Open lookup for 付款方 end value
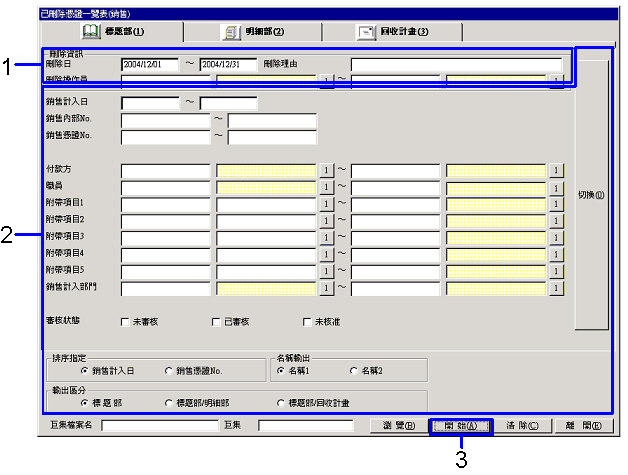This screenshot has height=475, width=628. pyautogui.click(x=556, y=170)
